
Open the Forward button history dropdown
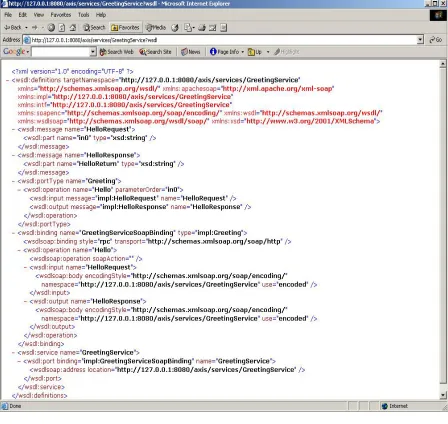click(42, 28)
